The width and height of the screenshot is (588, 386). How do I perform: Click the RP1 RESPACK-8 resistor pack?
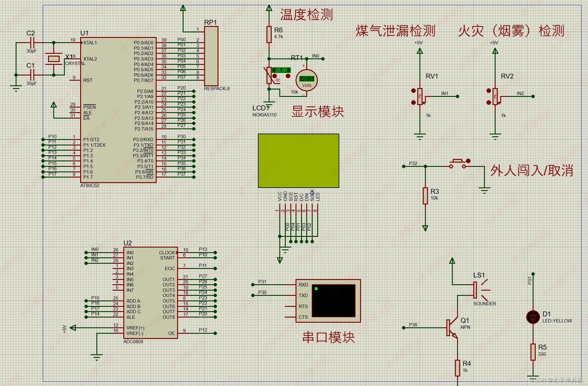(x=211, y=56)
